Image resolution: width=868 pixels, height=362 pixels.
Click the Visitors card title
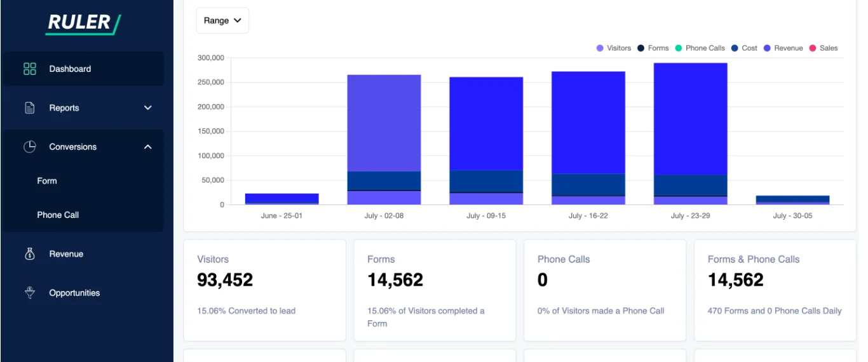(x=213, y=259)
